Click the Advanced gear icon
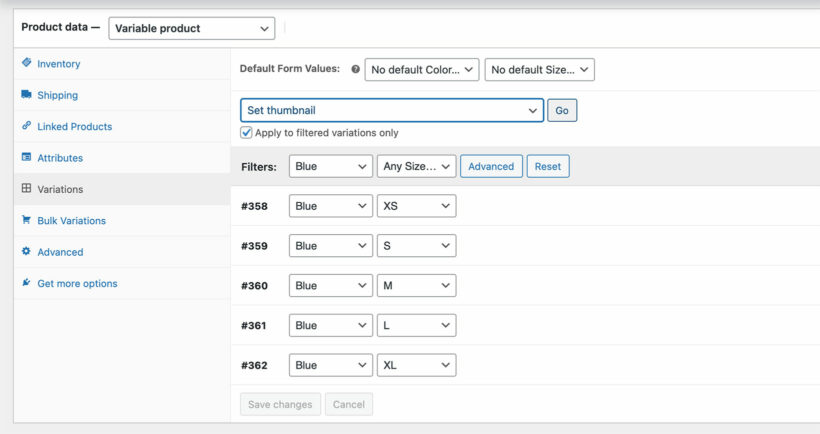 (26, 252)
